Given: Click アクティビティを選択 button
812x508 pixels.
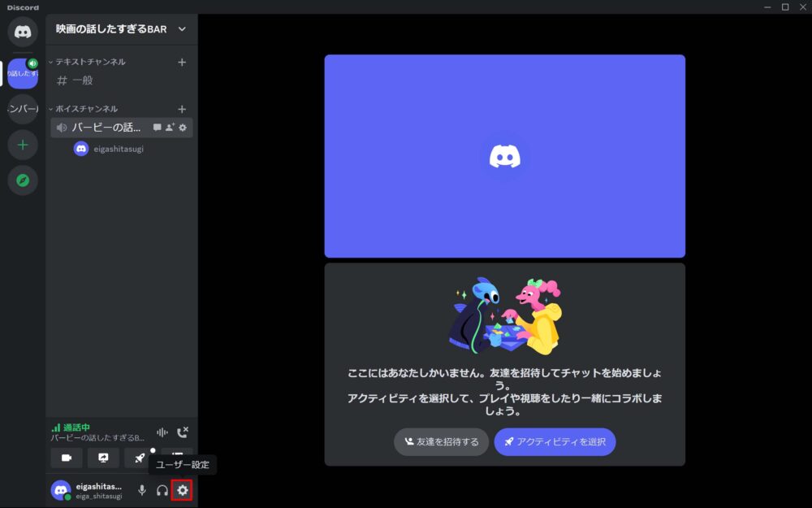Looking at the screenshot, I should pyautogui.click(x=555, y=441).
